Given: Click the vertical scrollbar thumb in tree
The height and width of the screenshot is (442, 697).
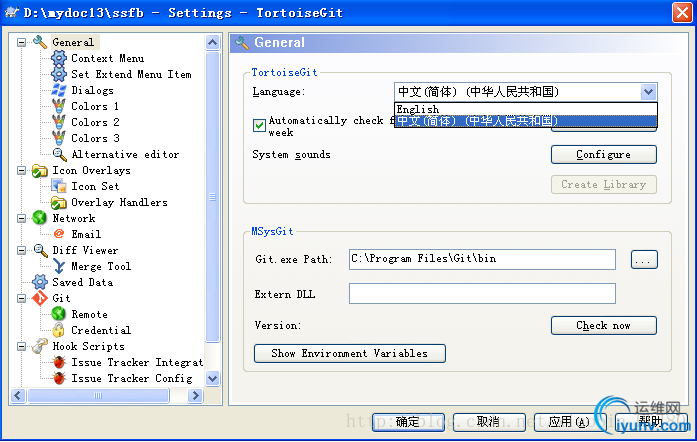Looking at the screenshot, I should pos(212,197).
